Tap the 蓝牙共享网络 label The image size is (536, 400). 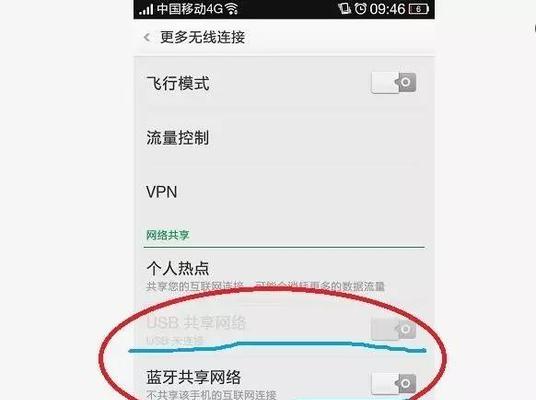point(194,377)
